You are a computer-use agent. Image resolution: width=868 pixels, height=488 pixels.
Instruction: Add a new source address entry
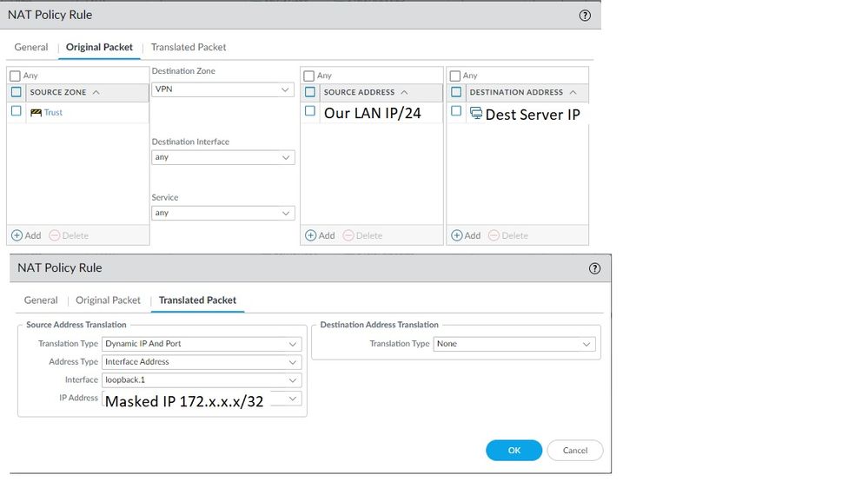pyautogui.click(x=320, y=235)
